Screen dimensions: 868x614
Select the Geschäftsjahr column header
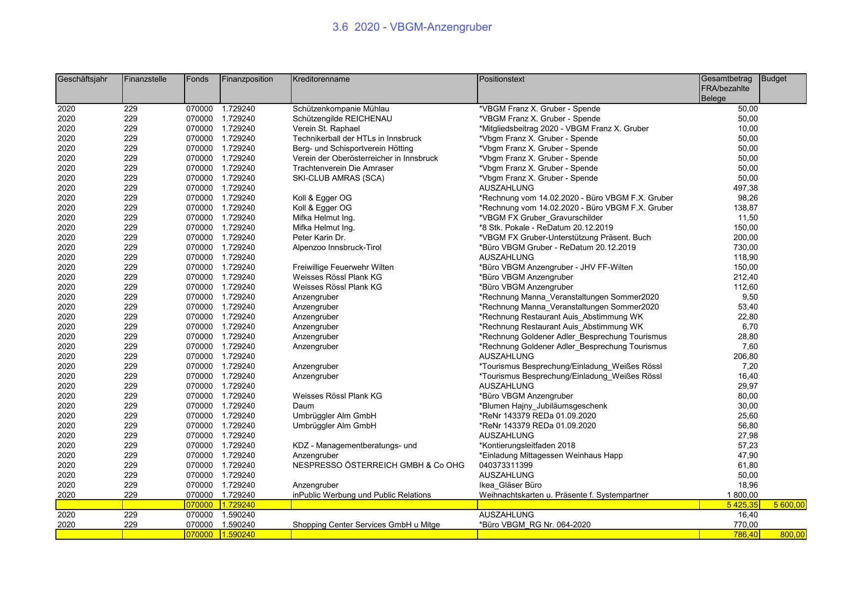point(82,79)
